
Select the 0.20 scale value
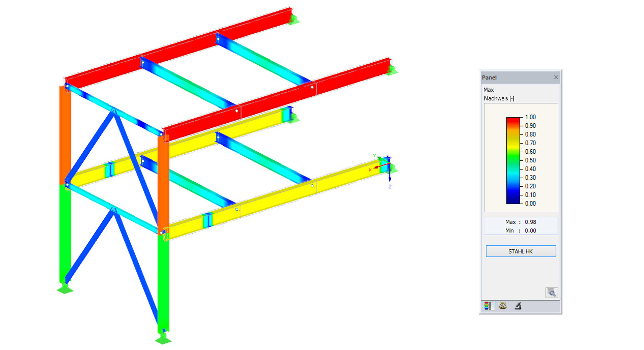530,186
